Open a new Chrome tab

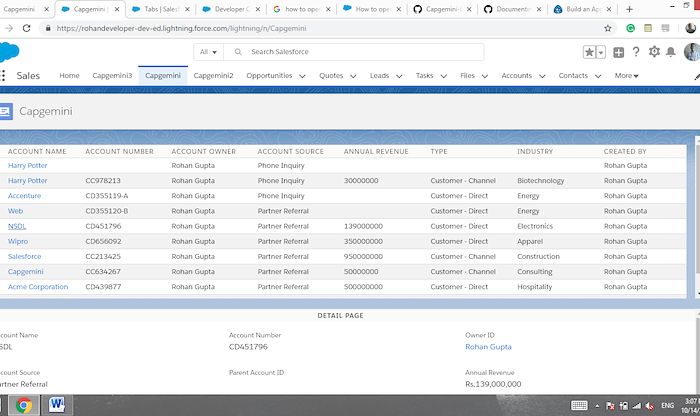coord(629,9)
